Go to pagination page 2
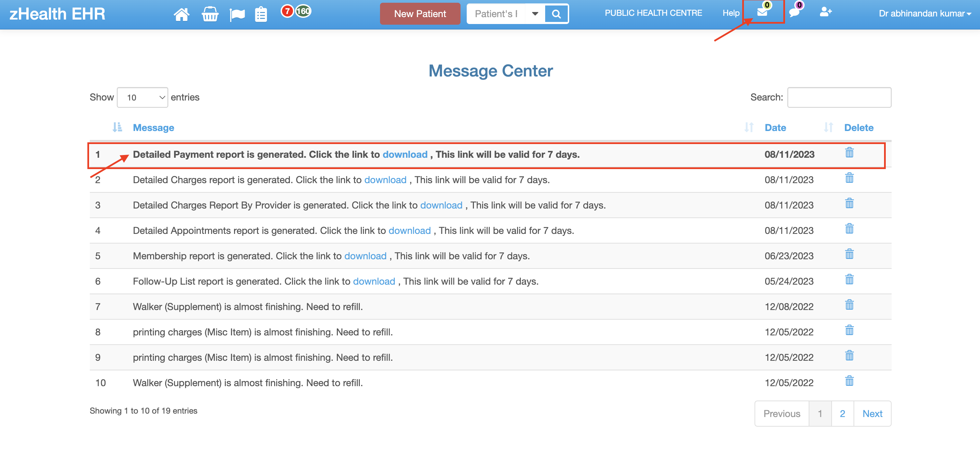 click(x=842, y=414)
